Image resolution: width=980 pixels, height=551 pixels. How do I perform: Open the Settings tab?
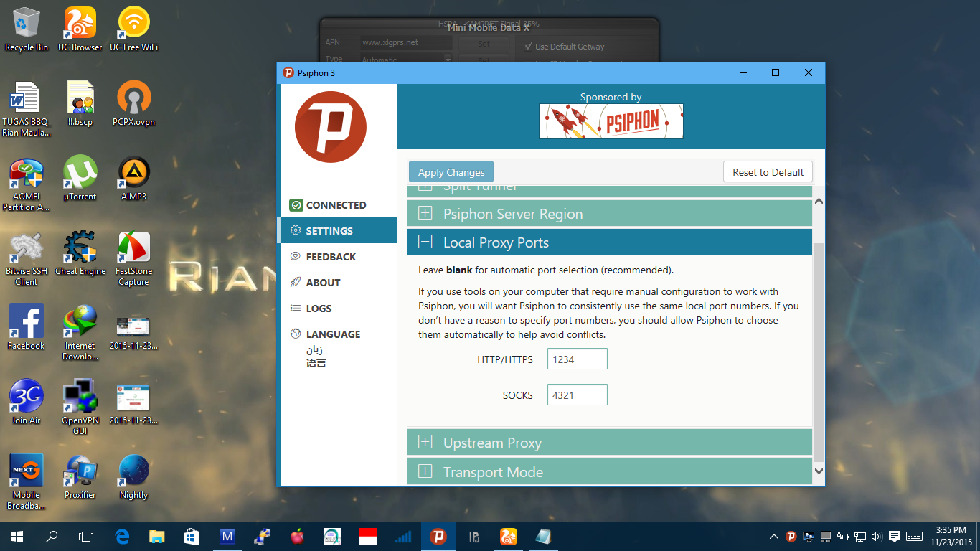click(337, 231)
